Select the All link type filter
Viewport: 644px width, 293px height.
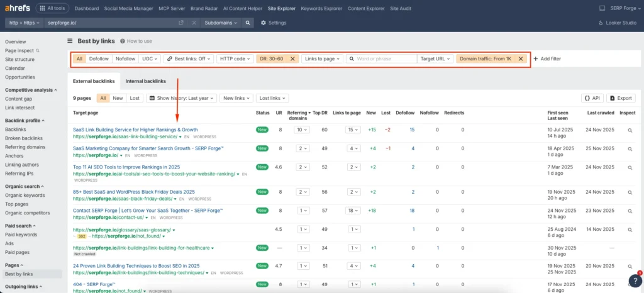pos(79,58)
